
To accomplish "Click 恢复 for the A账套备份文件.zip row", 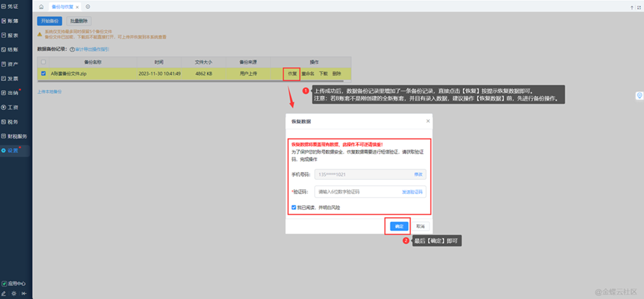I will click(x=292, y=74).
